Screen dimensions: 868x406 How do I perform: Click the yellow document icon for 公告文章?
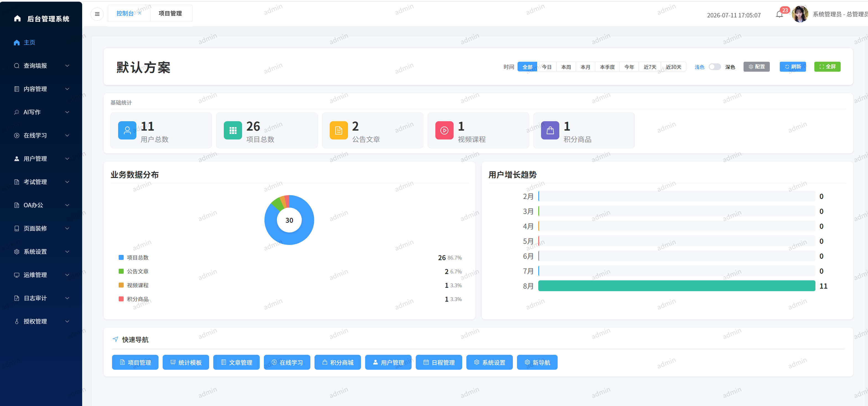(339, 130)
